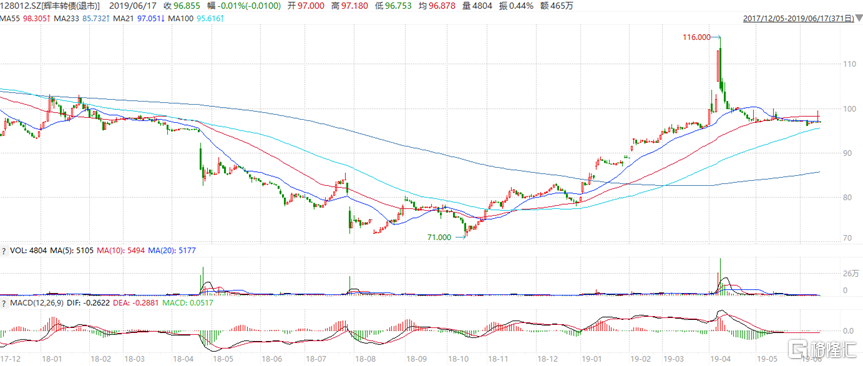Click the 19-02 date axis label
863x366 pixels.
[640, 358]
